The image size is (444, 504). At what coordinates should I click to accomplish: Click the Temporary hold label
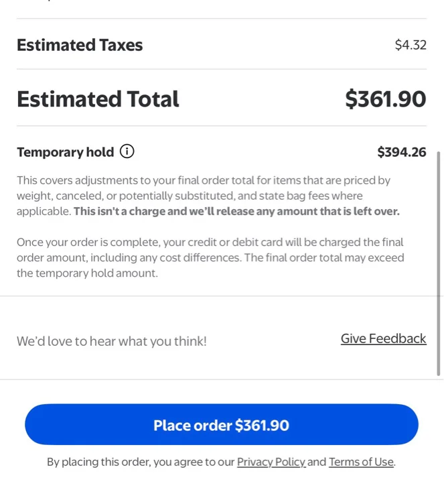pos(66,152)
